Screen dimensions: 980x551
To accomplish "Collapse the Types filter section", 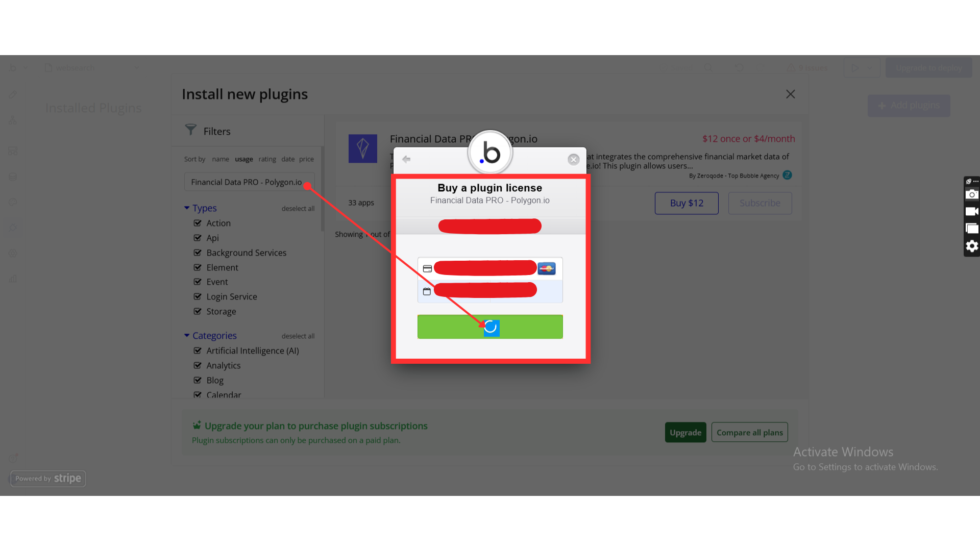I will click(187, 208).
